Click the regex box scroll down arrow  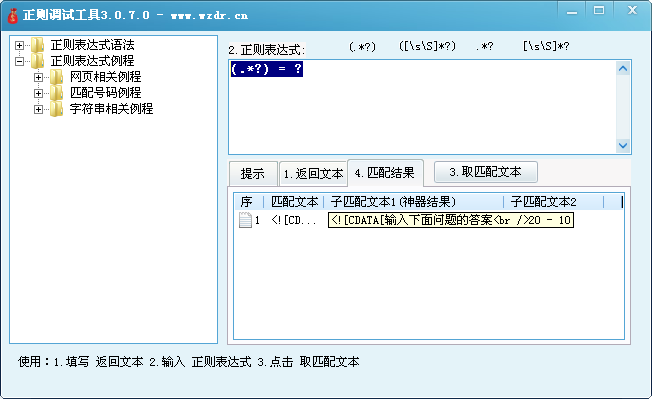click(622, 145)
